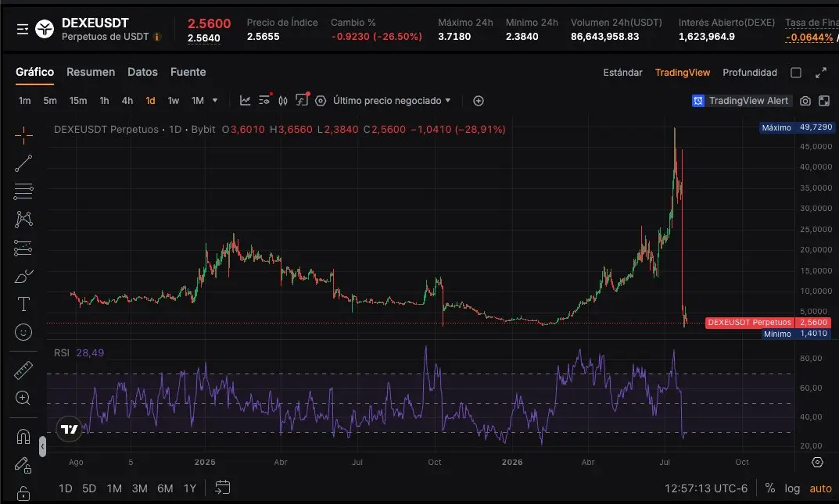Open the go-to-date calendar icon
This screenshot has height=504, width=839.
[x=223, y=488]
